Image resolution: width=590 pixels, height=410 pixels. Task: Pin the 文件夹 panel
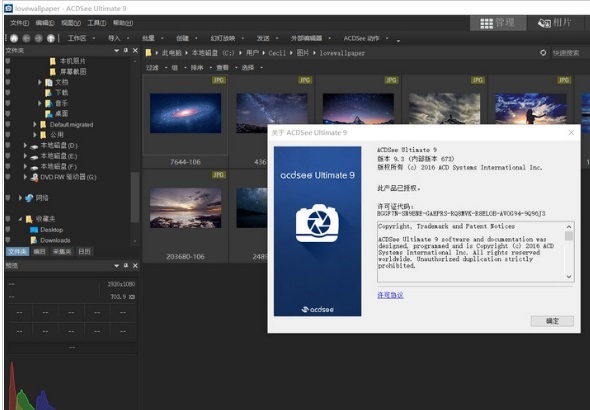[126, 50]
